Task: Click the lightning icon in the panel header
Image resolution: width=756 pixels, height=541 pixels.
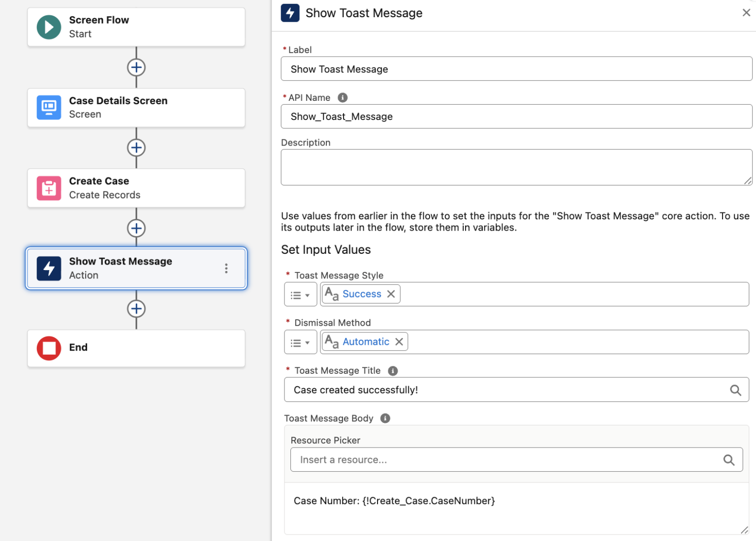Action: pyautogui.click(x=290, y=13)
